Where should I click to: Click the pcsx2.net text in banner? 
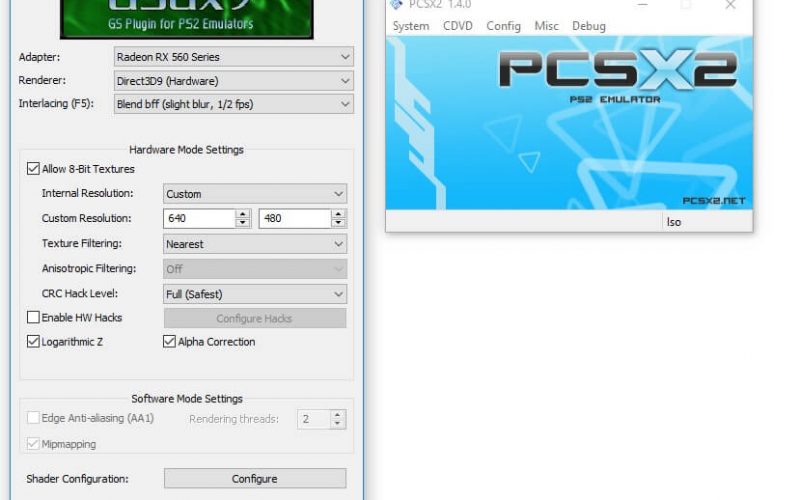pyautogui.click(x=714, y=201)
